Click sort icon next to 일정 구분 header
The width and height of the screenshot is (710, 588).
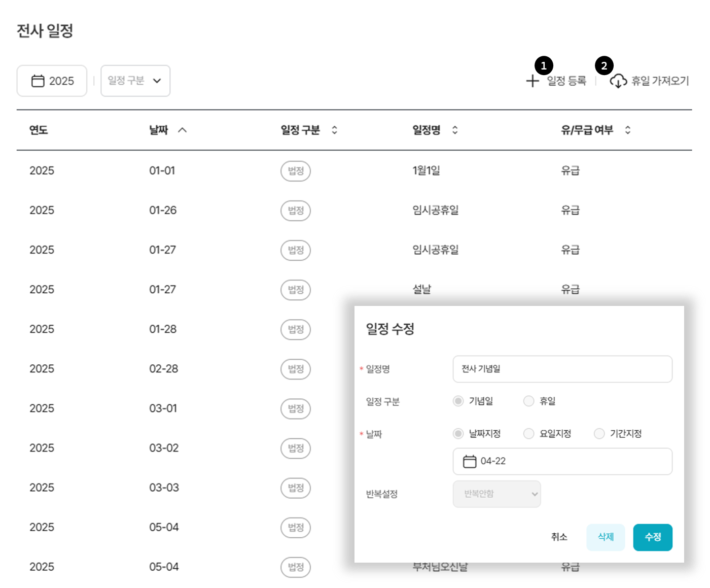(334, 130)
